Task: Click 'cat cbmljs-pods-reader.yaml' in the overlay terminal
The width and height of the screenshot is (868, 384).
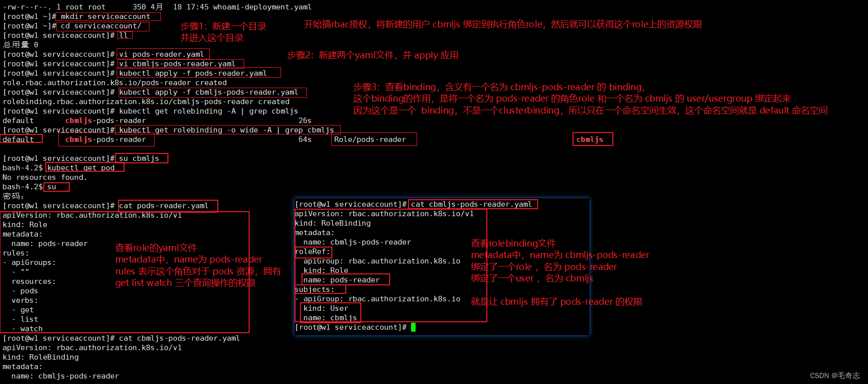Action: [471, 204]
